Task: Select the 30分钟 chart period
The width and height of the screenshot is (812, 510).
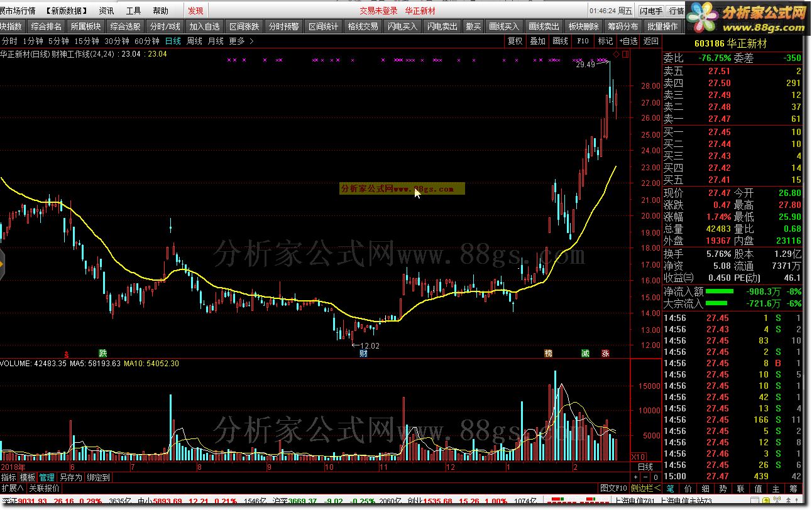Action: pos(117,41)
